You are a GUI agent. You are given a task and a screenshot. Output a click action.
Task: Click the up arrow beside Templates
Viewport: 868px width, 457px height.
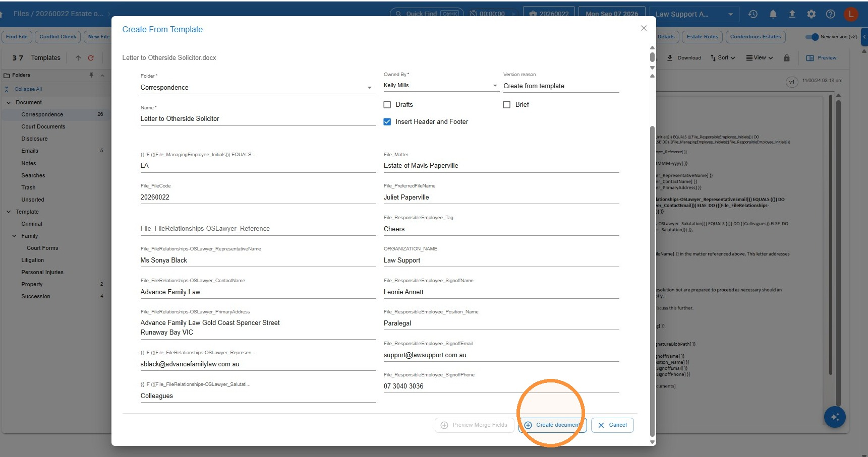click(x=78, y=58)
